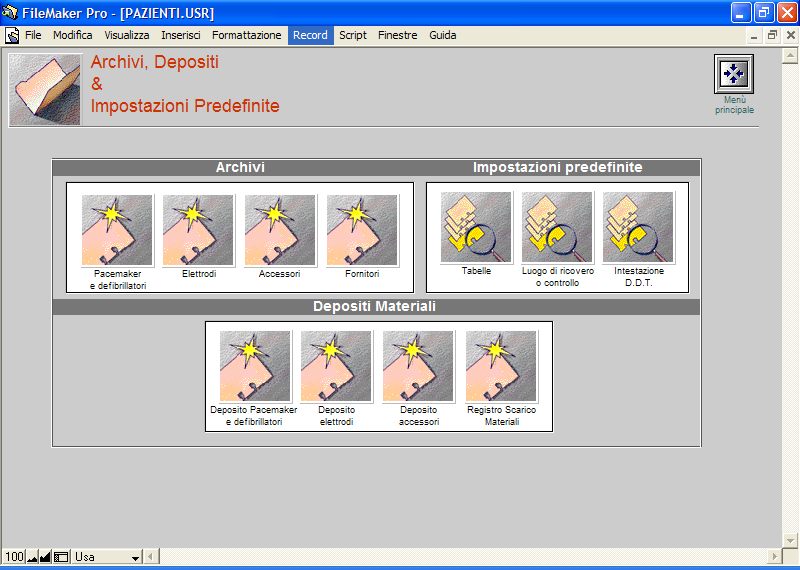Select Luogo di ricovero o controllo icon
This screenshot has width=800, height=570.
tap(557, 228)
